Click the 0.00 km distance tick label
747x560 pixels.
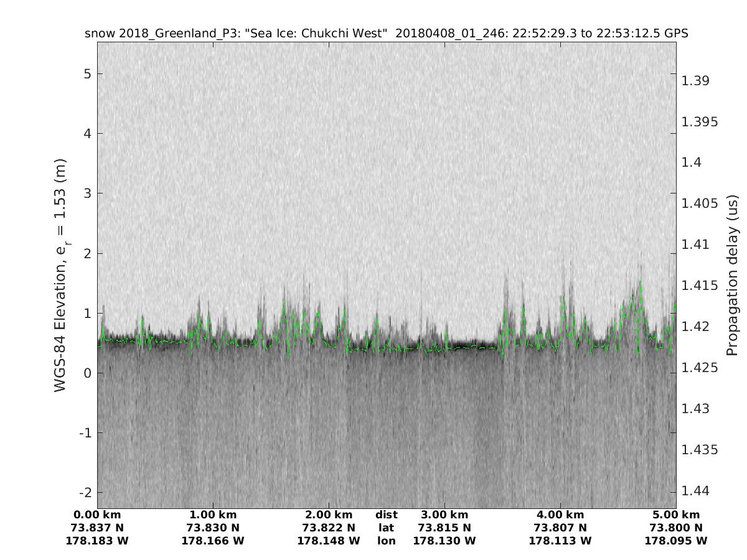click(x=97, y=515)
